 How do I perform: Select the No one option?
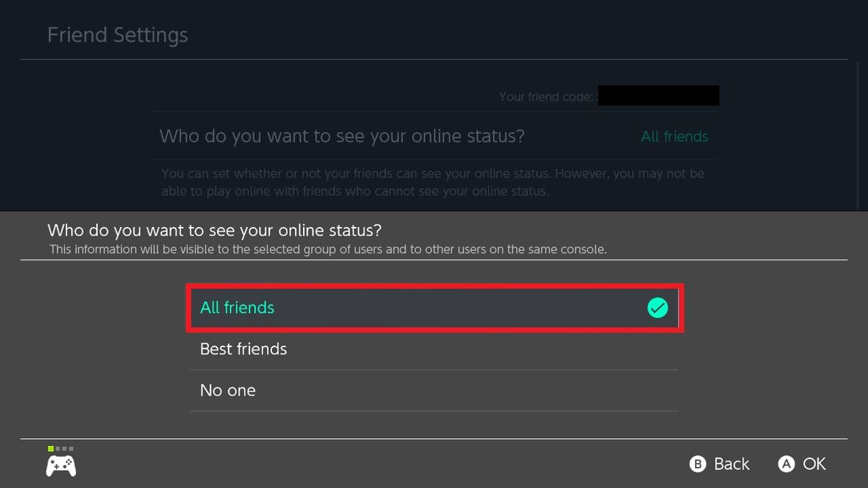[228, 390]
